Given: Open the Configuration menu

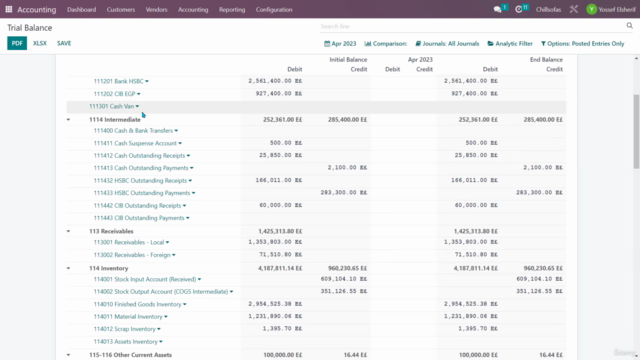Looking at the screenshot, I should tap(274, 9).
